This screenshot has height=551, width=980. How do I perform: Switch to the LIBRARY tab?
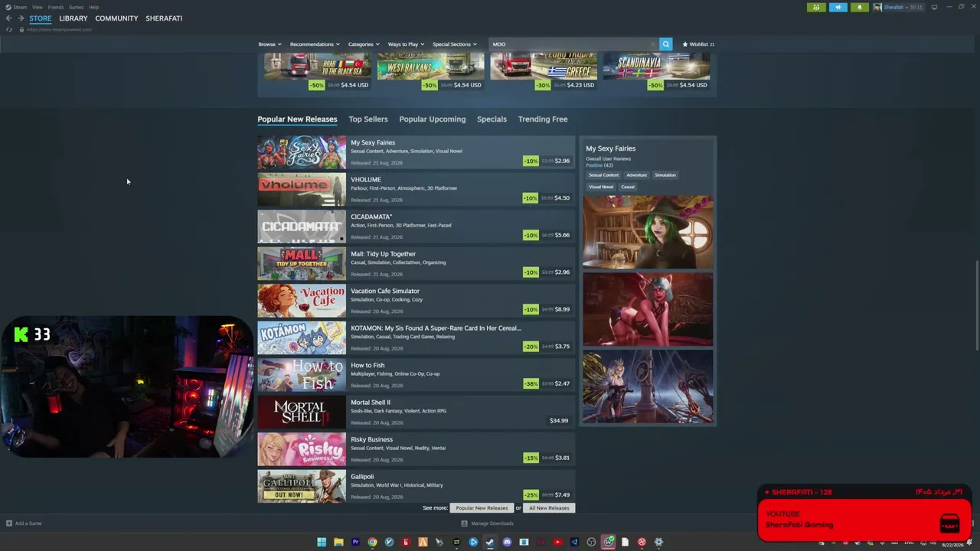(73, 18)
